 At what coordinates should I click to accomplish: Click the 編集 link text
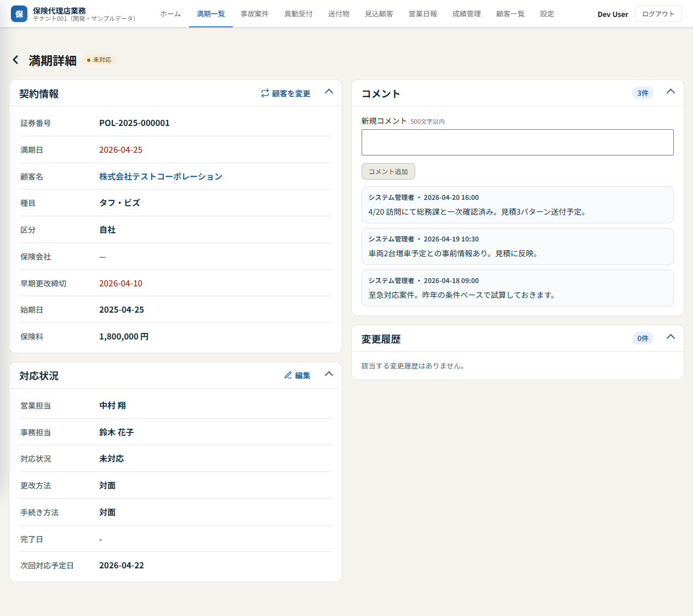(302, 375)
